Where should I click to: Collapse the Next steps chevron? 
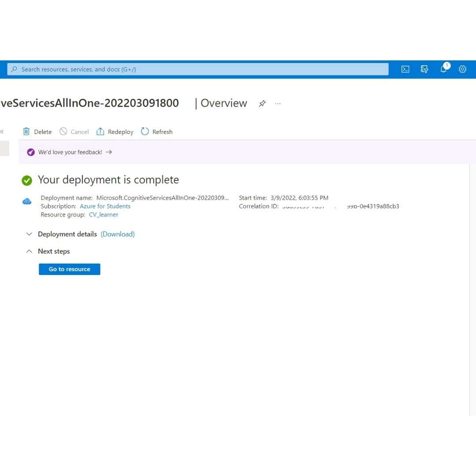29,251
